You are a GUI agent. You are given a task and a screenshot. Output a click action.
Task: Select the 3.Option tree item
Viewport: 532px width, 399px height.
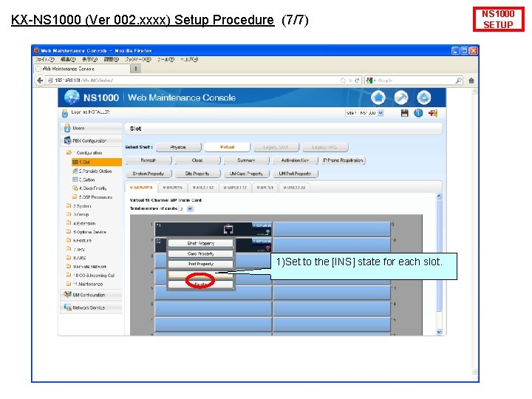pyautogui.click(x=83, y=180)
